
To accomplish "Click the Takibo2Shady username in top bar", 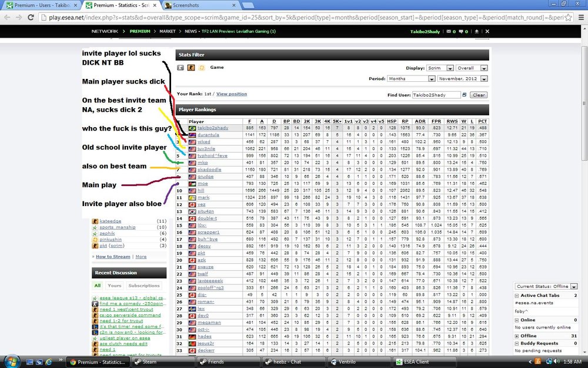I will click(x=425, y=32).
